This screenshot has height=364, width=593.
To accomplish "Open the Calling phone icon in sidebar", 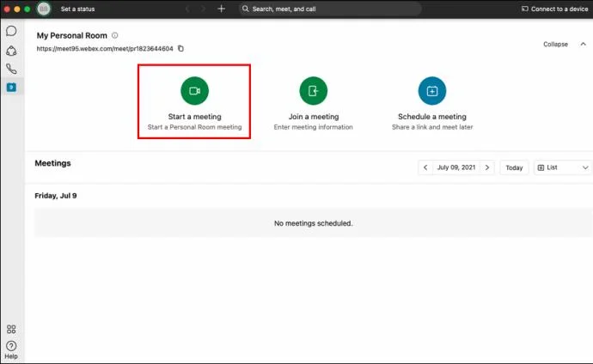I will pyautogui.click(x=11, y=69).
